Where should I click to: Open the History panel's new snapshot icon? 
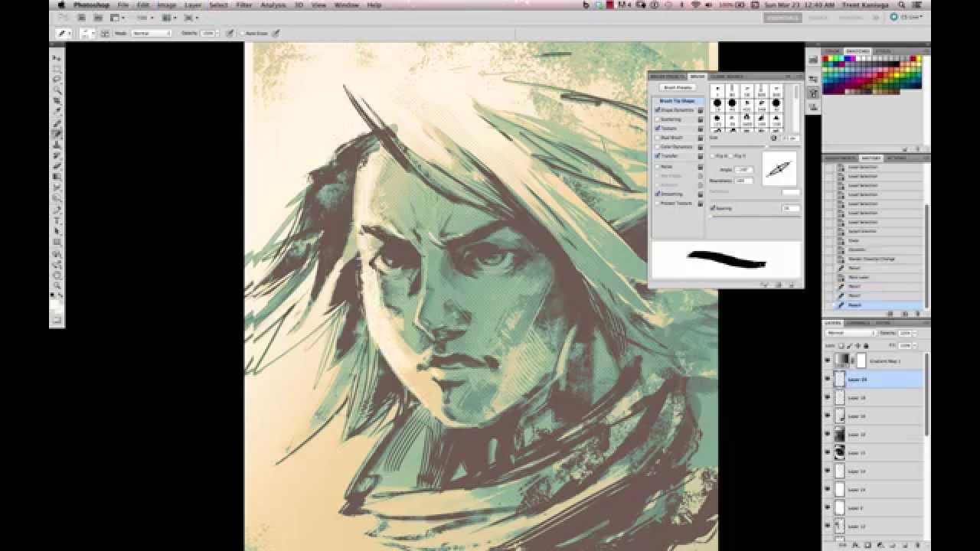tap(904, 313)
